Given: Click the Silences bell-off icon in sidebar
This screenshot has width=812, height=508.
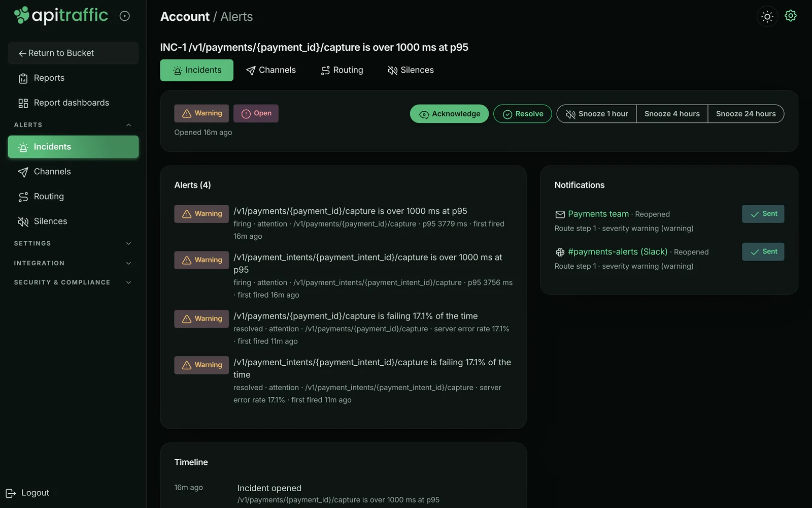Looking at the screenshot, I should coord(23,221).
